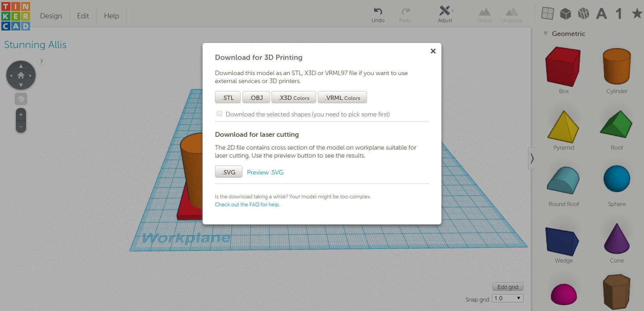Collapse the Geometric shapes section
The image size is (644, 311).
click(x=546, y=34)
